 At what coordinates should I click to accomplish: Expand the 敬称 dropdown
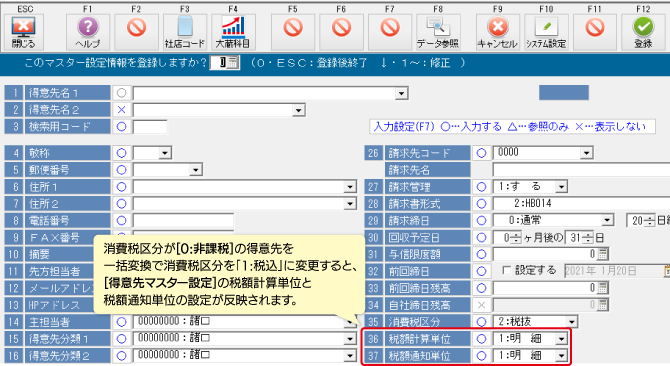pos(165,153)
